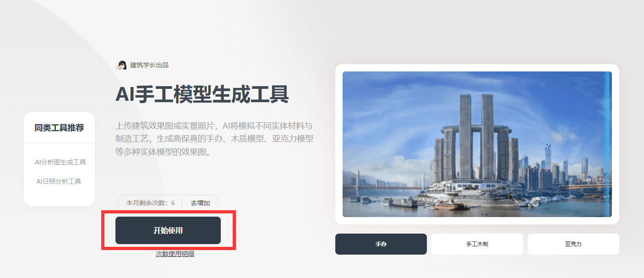The width and height of the screenshot is (644, 278).
Task: Click 去增加 to add more uses
Action: [x=201, y=203]
